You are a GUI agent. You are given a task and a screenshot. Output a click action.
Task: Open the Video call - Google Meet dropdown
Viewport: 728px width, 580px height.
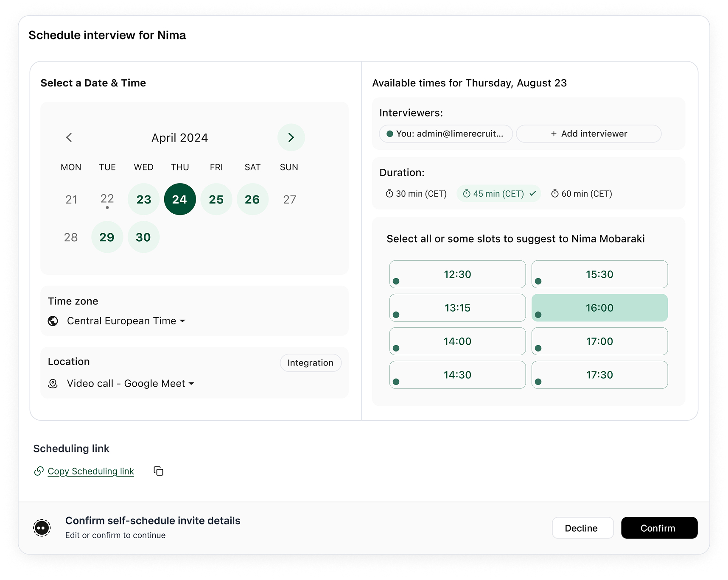pos(130,384)
